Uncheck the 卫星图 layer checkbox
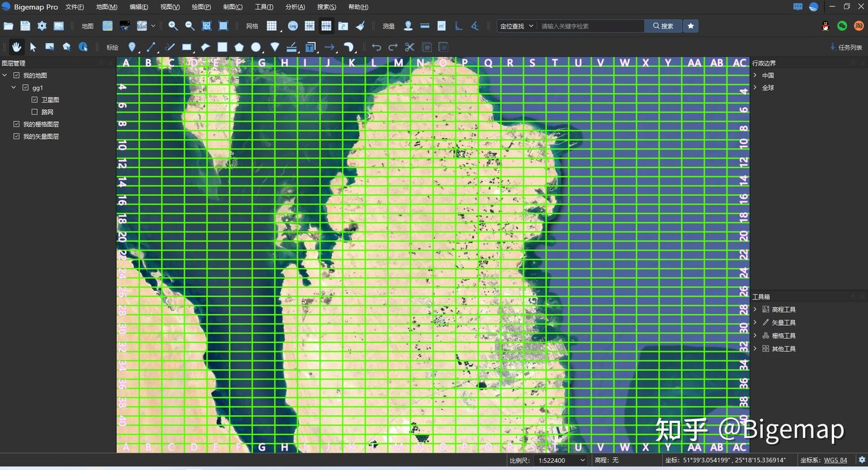 click(x=34, y=100)
